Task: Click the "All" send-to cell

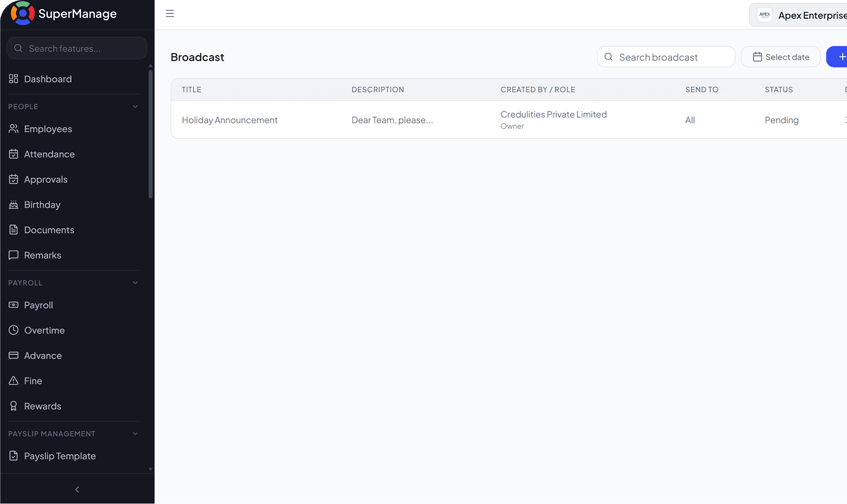Action: click(x=690, y=120)
